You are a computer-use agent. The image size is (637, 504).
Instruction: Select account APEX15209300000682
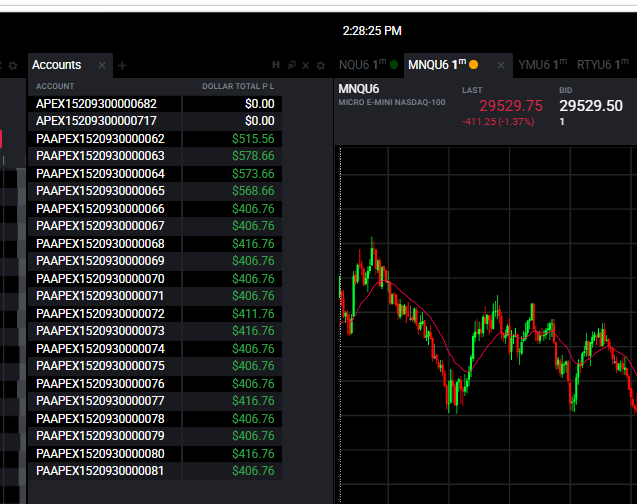click(x=96, y=104)
